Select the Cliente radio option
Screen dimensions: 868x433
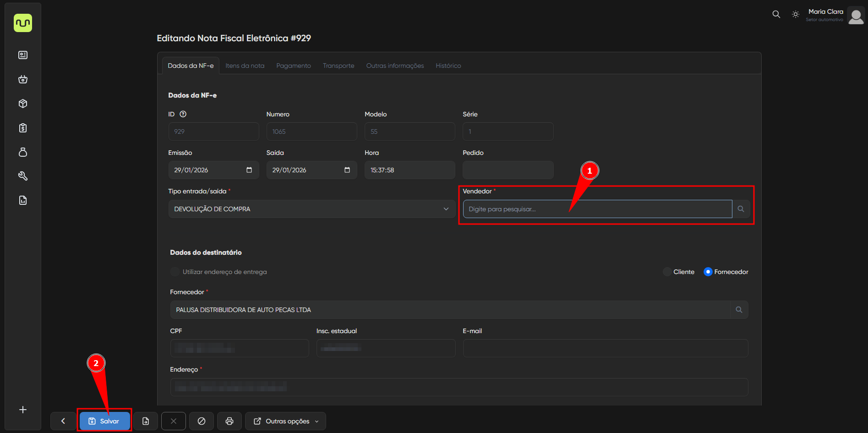(x=667, y=272)
